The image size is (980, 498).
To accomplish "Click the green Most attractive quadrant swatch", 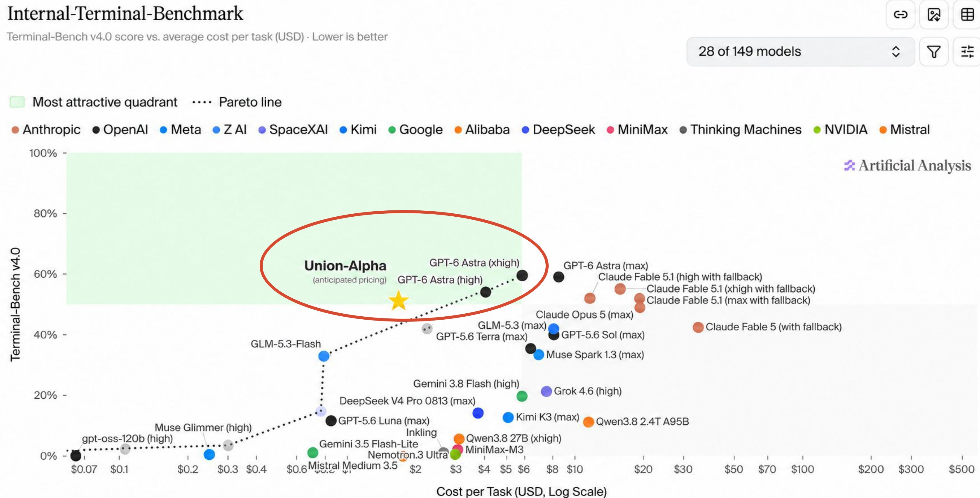I will point(17,102).
